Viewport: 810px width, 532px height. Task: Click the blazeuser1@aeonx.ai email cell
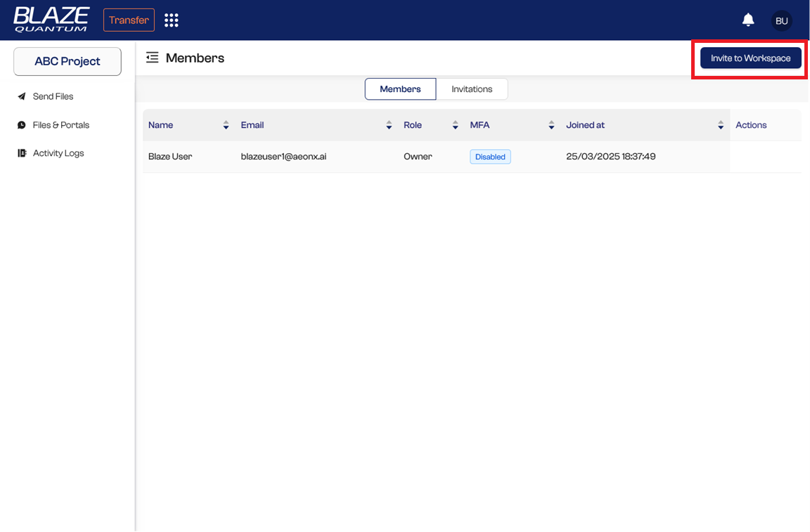coord(283,157)
